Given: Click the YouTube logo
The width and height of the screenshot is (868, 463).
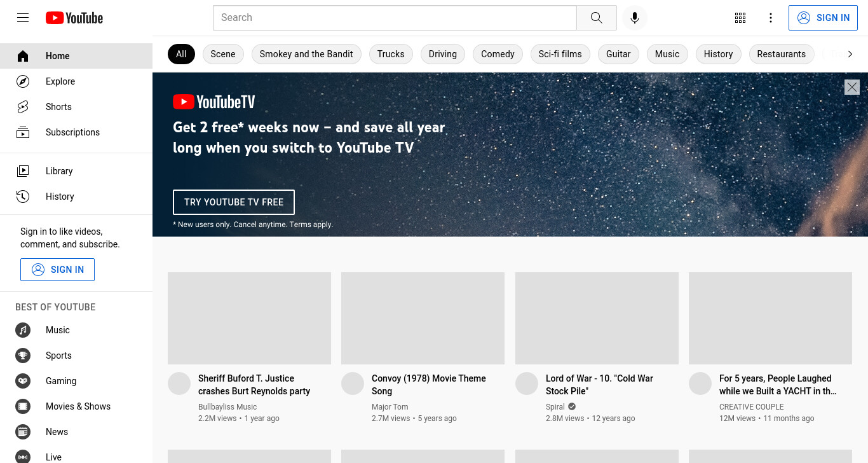Looking at the screenshot, I should (x=74, y=18).
